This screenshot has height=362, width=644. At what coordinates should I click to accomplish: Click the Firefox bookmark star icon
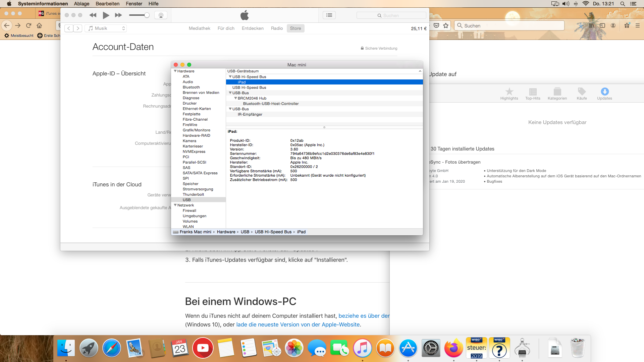[446, 25]
